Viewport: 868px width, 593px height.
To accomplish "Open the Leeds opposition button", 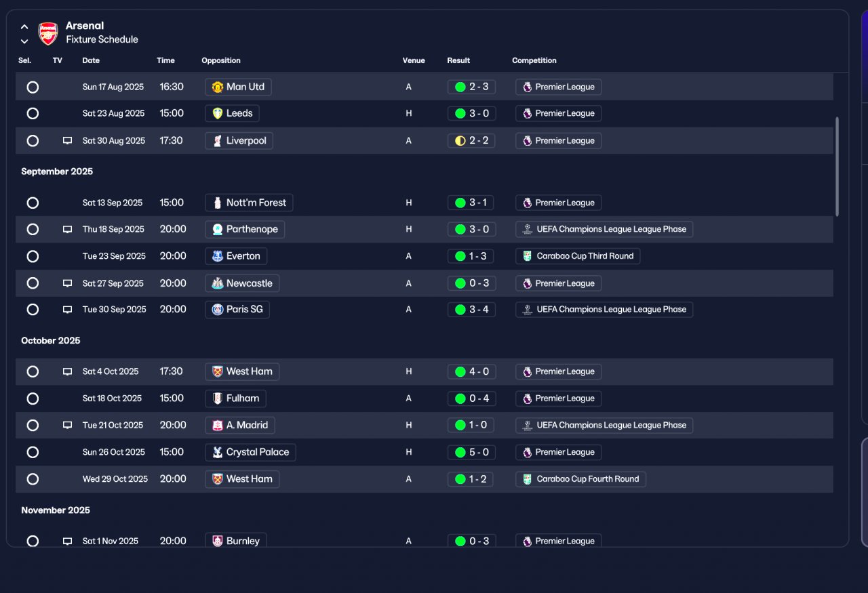I will (x=232, y=113).
